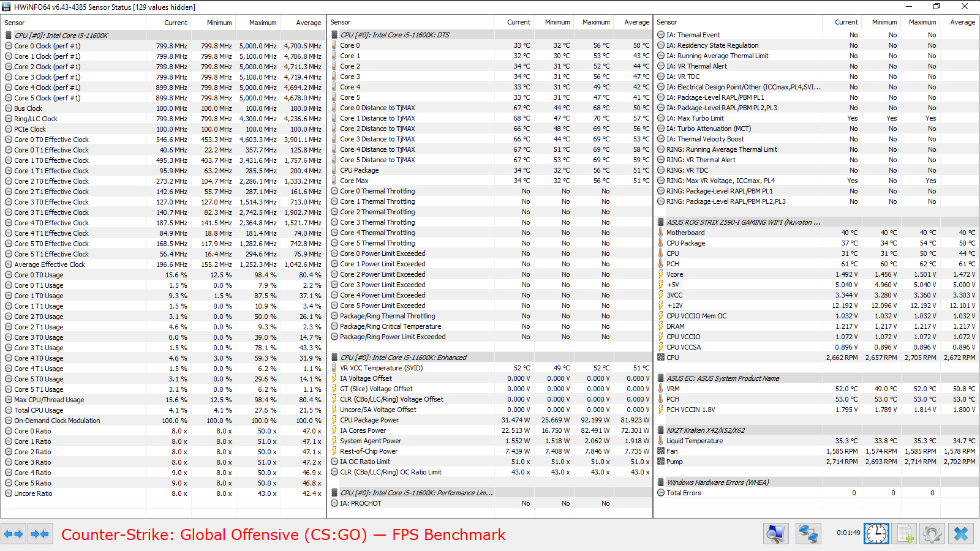Select the CLR (CBo/LLC/Ring) OC Ratio Limit row
Screen dimensions: 980x551
click(489, 472)
